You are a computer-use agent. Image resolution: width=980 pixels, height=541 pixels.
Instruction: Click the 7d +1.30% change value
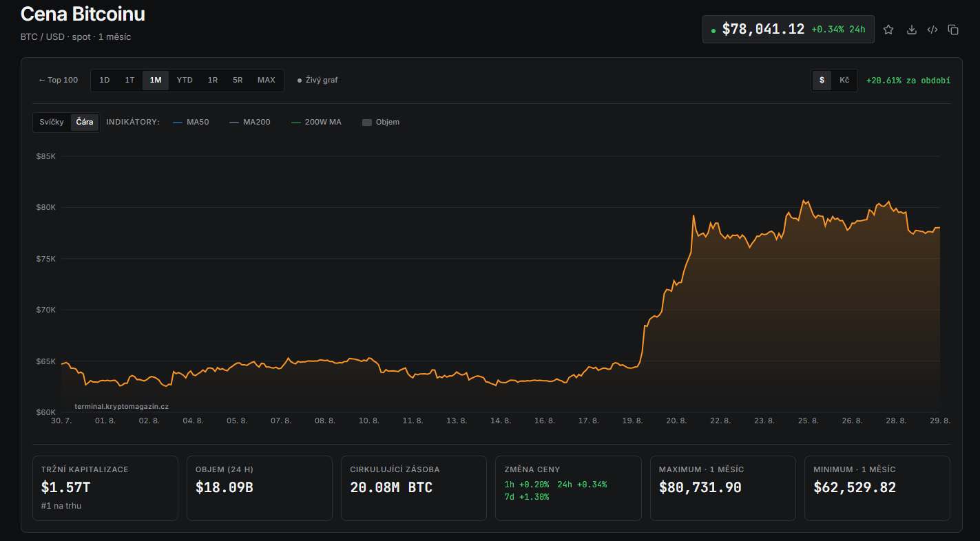coord(527,497)
